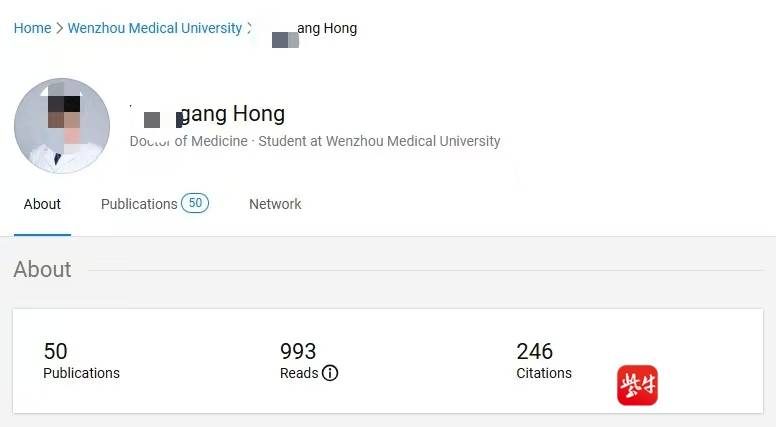This screenshot has width=776, height=427.
Task: Click the Doctor of Medicine degree text
Action: (x=189, y=141)
